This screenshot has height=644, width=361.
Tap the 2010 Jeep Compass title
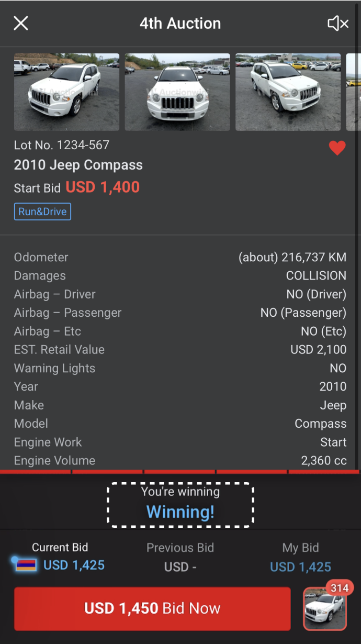click(78, 165)
